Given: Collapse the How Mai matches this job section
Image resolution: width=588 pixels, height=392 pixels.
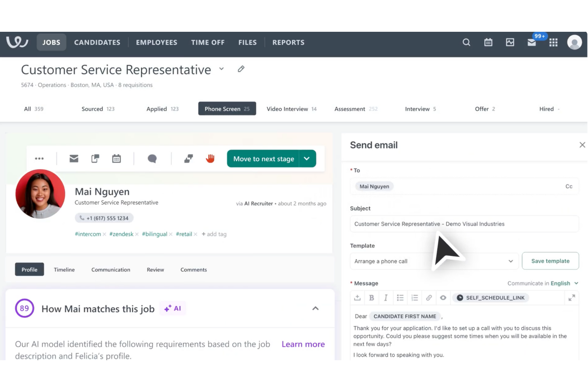Looking at the screenshot, I should (x=315, y=309).
